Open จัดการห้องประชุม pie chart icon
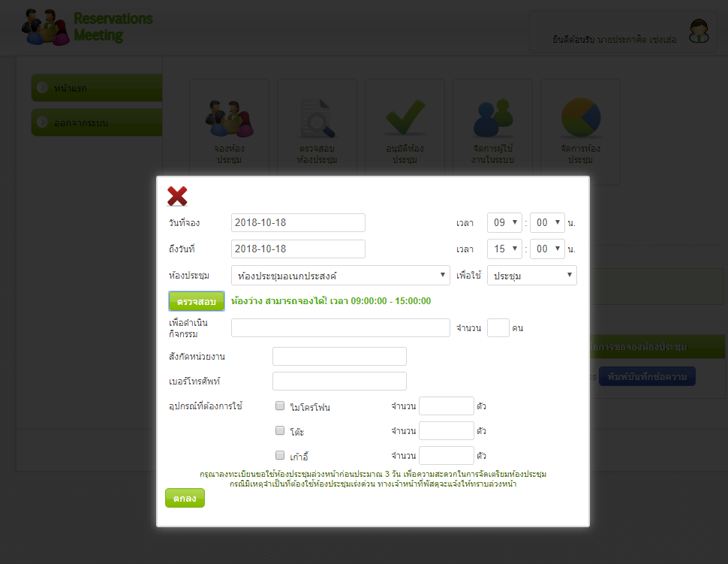 pyautogui.click(x=580, y=118)
